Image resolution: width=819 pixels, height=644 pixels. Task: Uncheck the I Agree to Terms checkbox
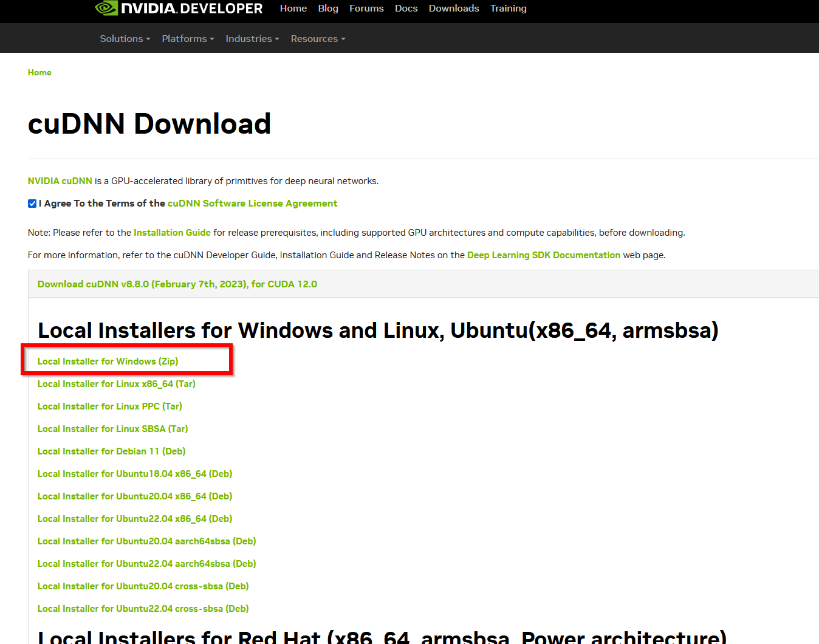click(x=32, y=204)
